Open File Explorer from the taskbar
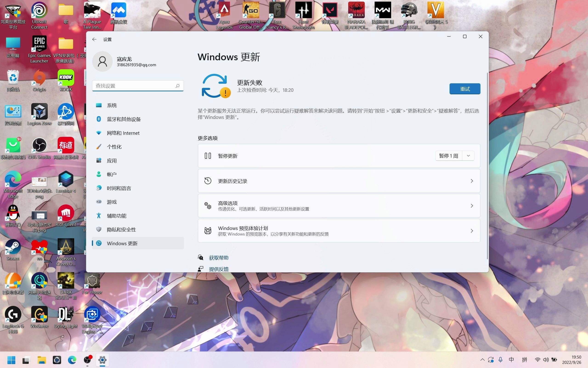This screenshot has width=588, height=368. [x=42, y=360]
